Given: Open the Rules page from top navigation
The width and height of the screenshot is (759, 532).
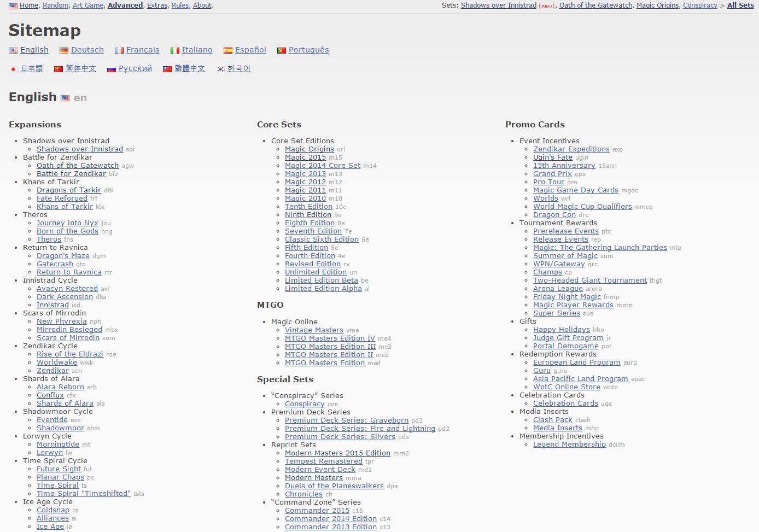Looking at the screenshot, I should click(180, 5).
